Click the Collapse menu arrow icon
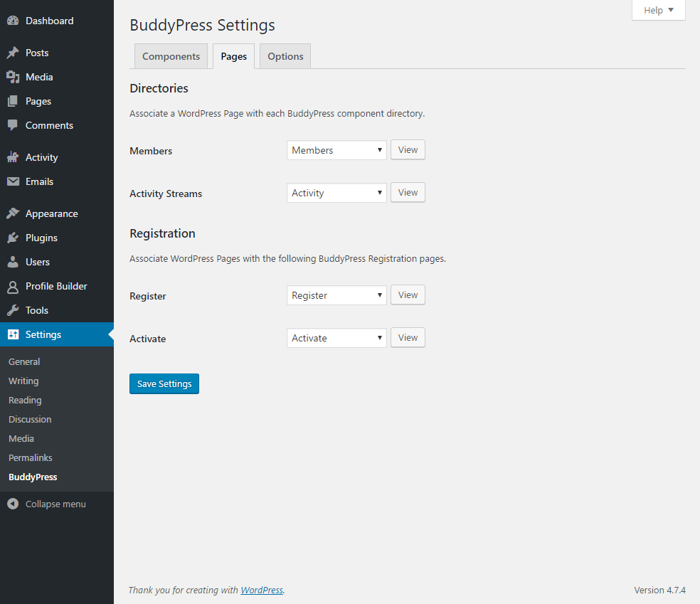 13,504
